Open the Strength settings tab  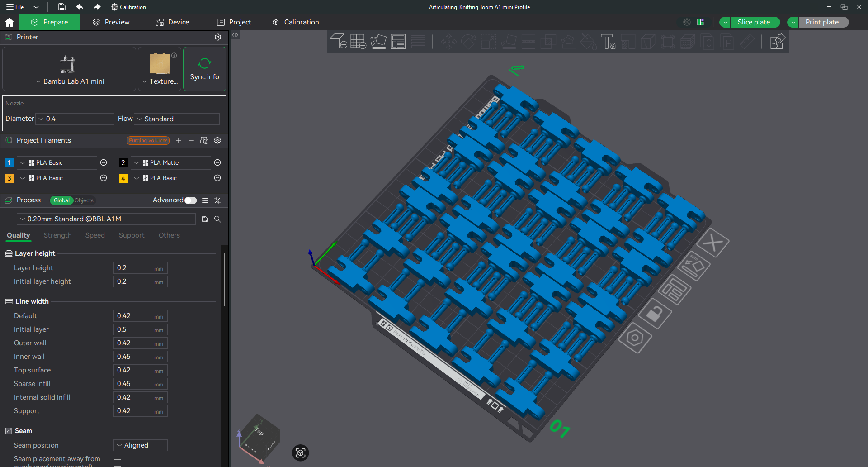pyautogui.click(x=58, y=235)
